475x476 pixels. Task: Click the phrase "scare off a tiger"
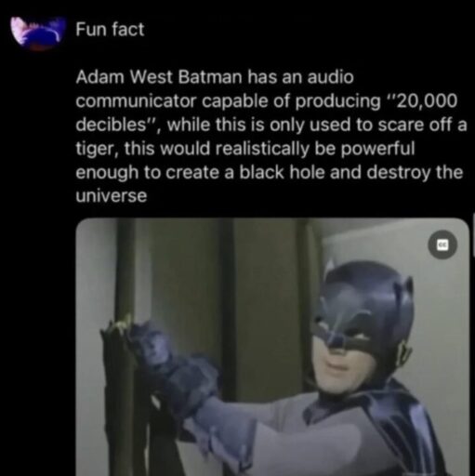[x=271, y=137]
